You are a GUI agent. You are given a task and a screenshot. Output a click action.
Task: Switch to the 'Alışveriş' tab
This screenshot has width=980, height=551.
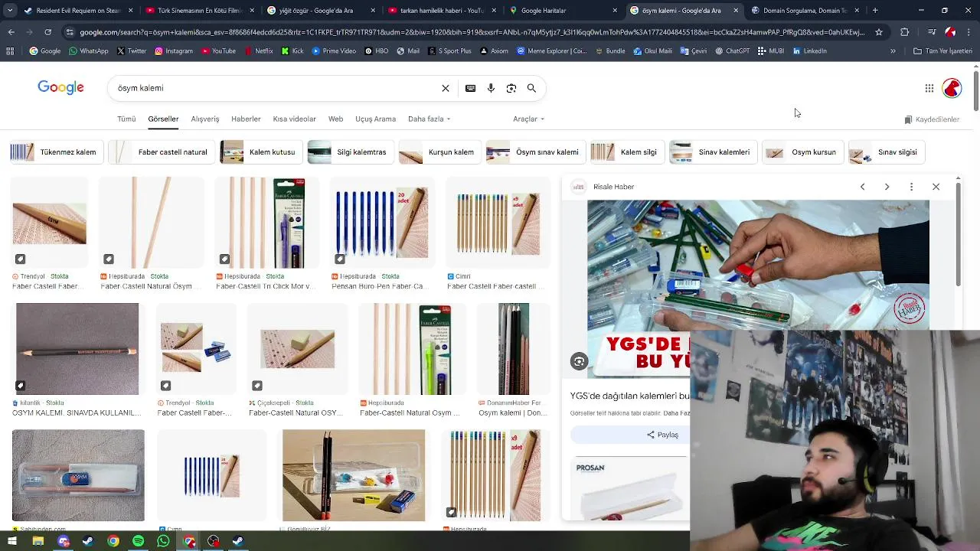[x=205, y=119]
